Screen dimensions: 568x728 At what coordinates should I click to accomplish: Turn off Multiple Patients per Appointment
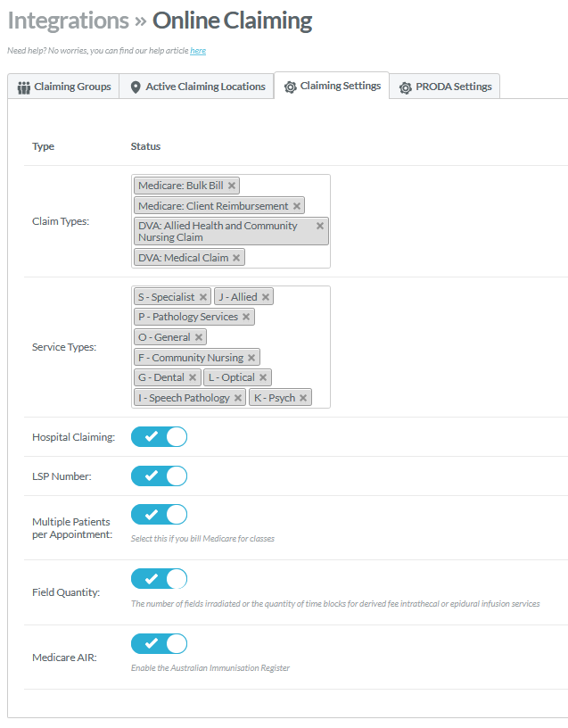coord(159,515)
